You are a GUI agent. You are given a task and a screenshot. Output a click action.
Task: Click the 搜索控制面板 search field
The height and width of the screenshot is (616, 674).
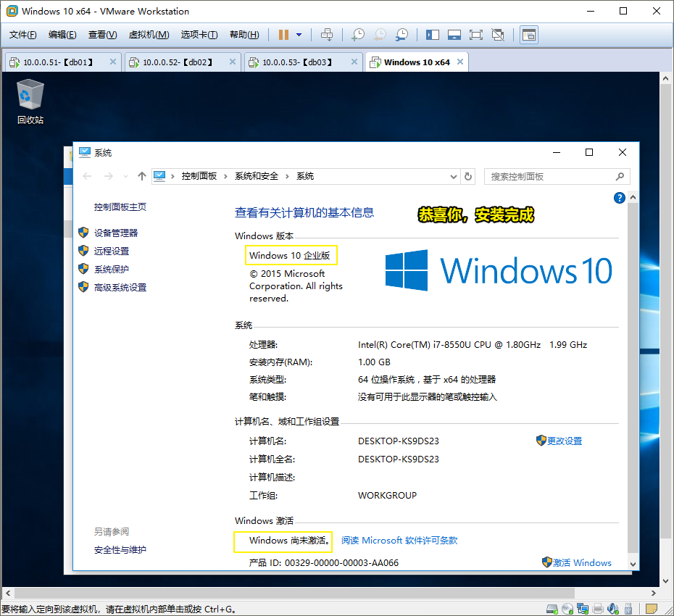point(557,177)
